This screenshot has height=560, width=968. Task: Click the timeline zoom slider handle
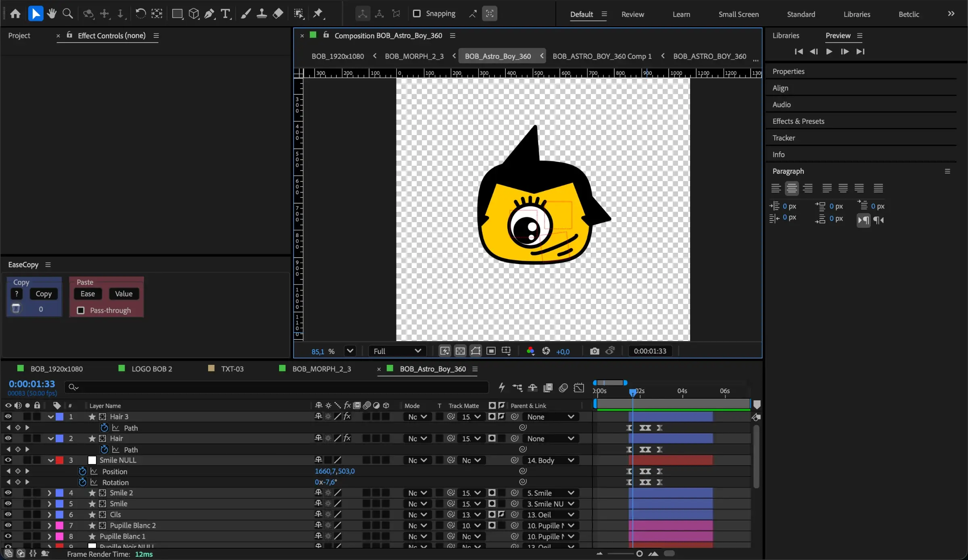(x=639, y=554)
